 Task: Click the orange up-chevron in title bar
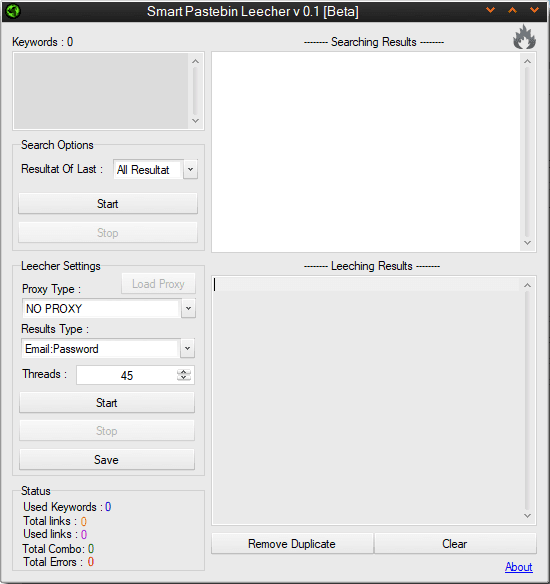tap(512, 10)
